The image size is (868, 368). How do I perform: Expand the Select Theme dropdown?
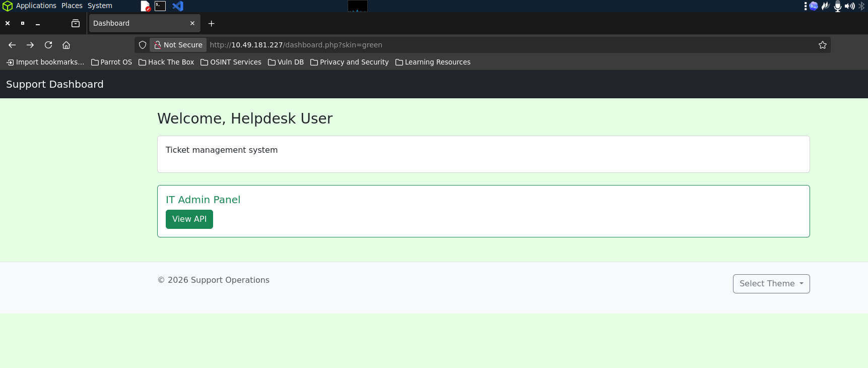click(771, 284)
